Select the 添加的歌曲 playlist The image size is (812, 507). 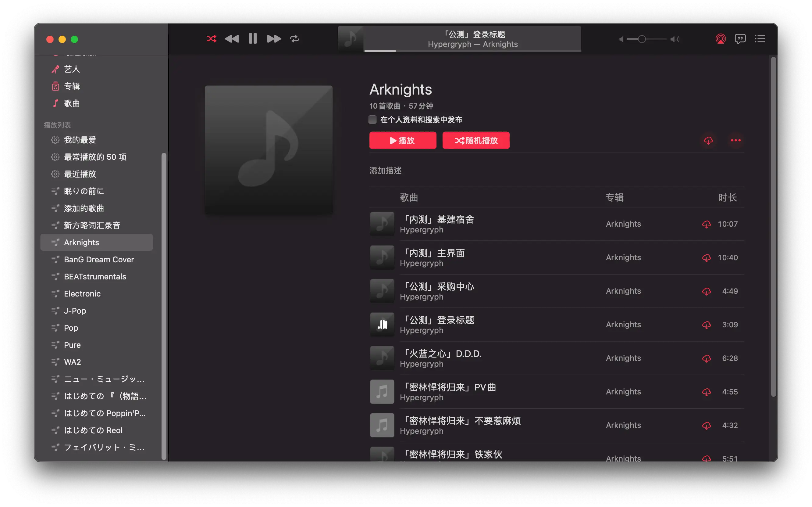point(97,208)
